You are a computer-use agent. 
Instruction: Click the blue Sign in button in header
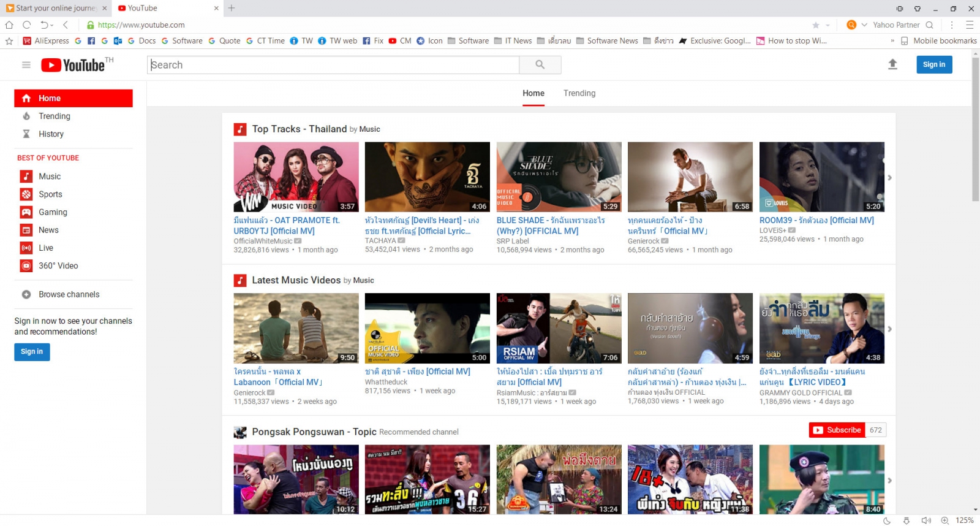[x=934, y=64]
